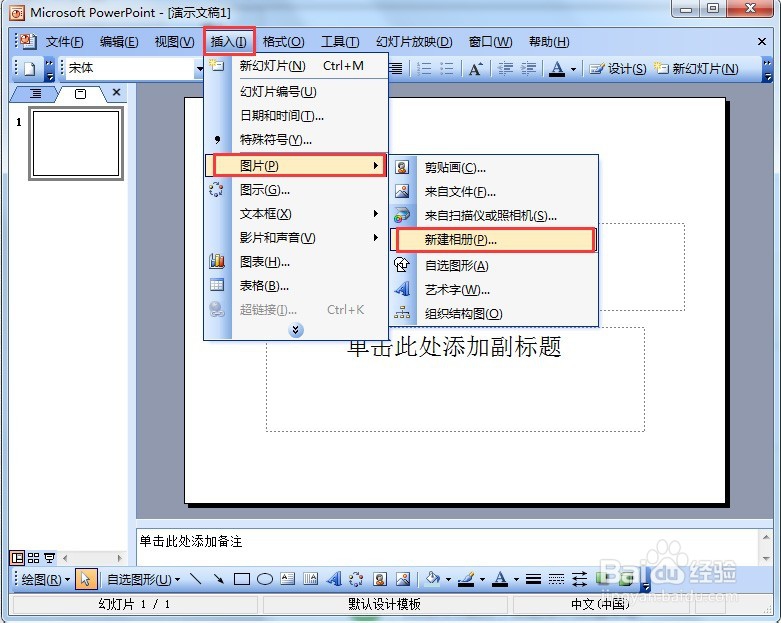
Task: Click 新建相册(P)... menu entry
Action: [x=493, y=240]
